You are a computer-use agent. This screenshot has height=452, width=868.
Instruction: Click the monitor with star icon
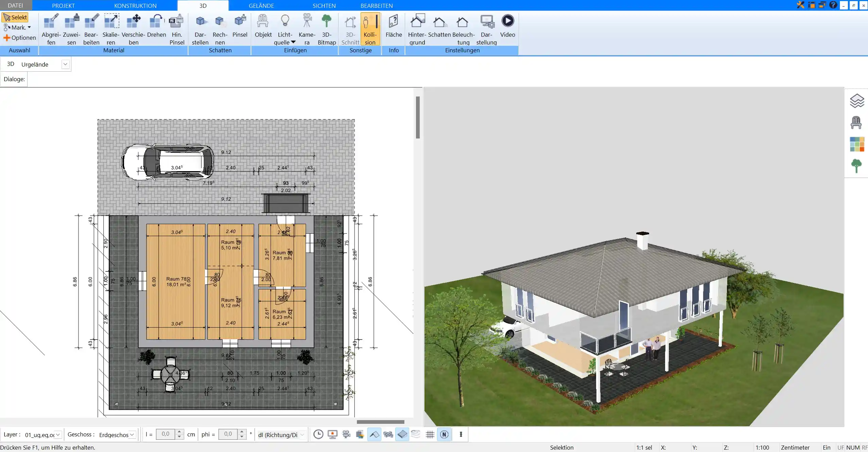(x=332, y=434)
